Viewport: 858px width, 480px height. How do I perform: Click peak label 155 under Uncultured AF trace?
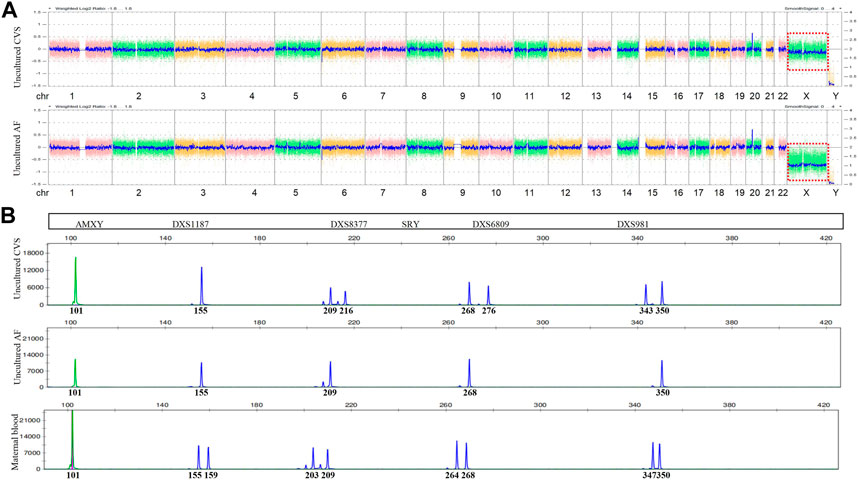click(201, 392)
